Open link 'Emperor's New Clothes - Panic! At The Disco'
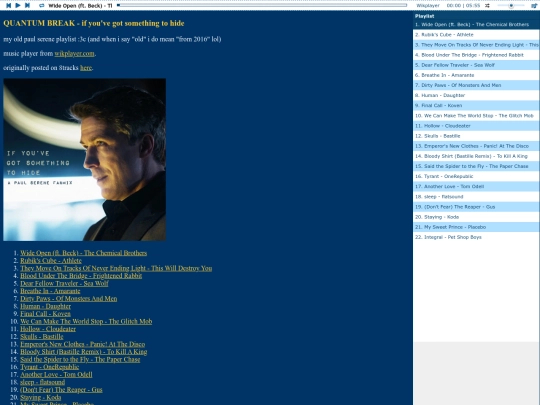The height and width of the screenshot is (405, 540). click(x=83, y=344)
